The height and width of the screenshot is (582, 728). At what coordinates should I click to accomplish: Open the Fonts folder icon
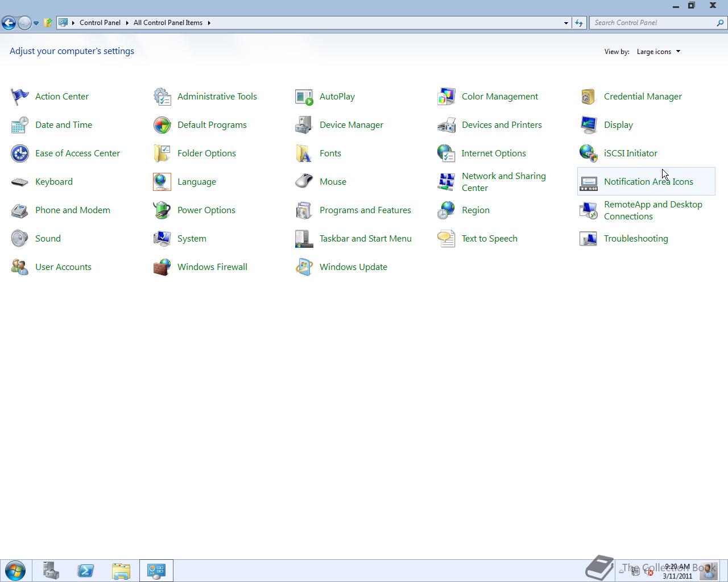[304, 153]
